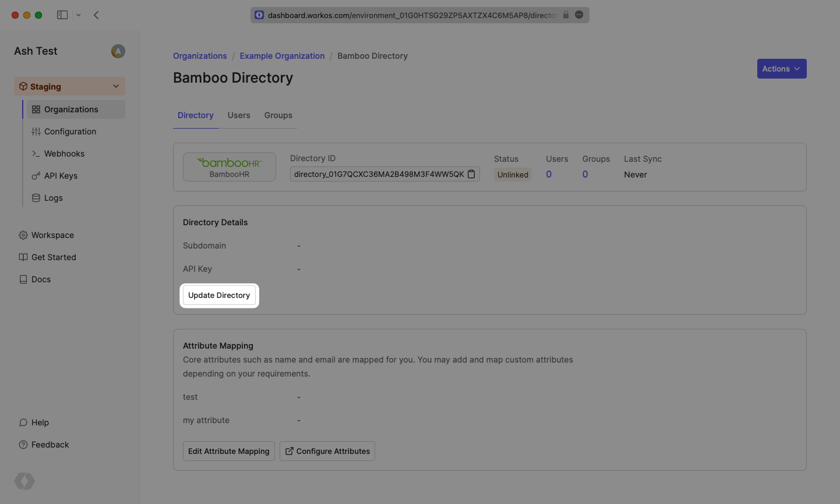Image resolution: width=840 pixels, height=504 pixels.
Task: Open the extension menu in address bar
Action: pyautogui.click(x=579, y=15)
